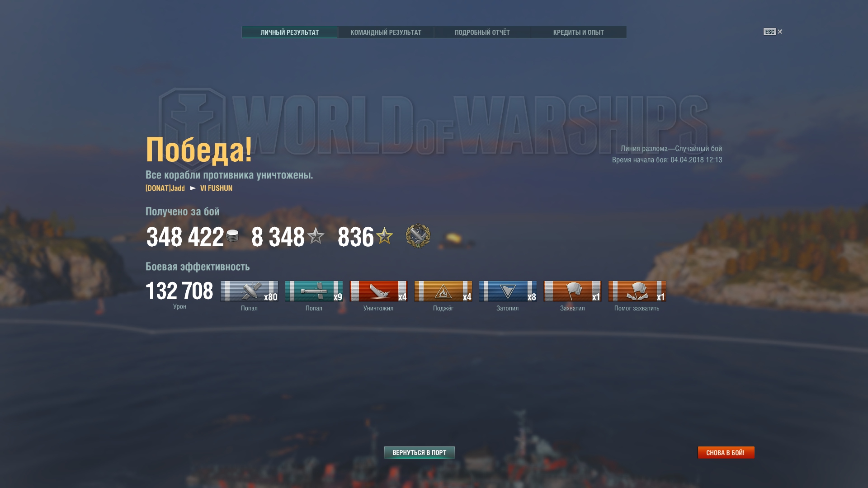Click the flooding ribbon Затопил
868x488 pixels.
click(x=508, y=291)
